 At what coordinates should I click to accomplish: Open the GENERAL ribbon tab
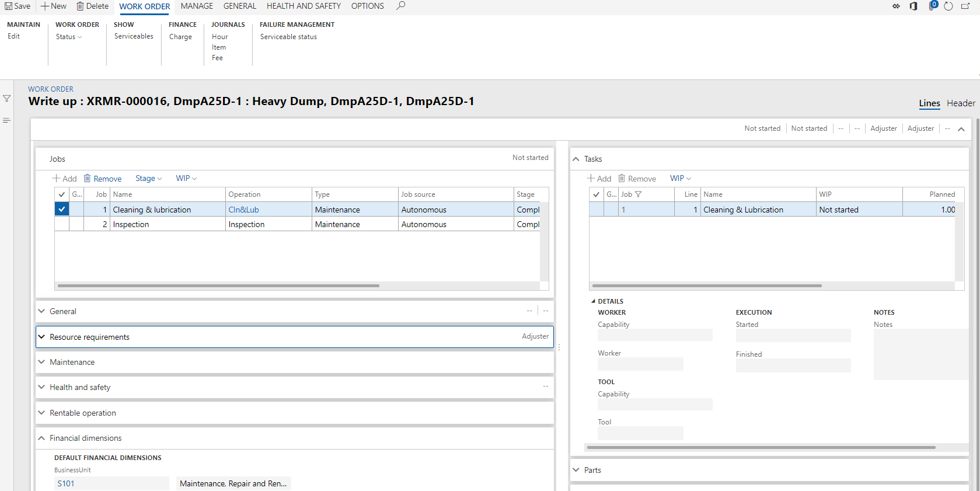[240, 6]
